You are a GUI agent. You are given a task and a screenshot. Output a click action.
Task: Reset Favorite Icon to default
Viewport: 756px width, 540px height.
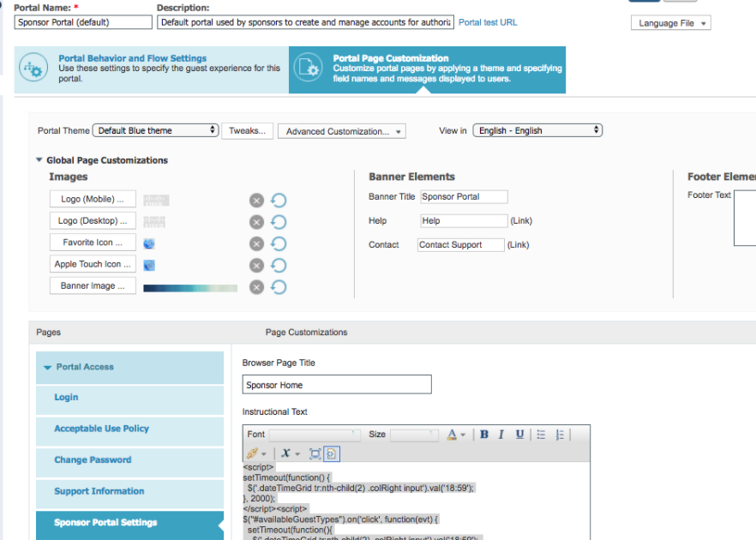279,243
